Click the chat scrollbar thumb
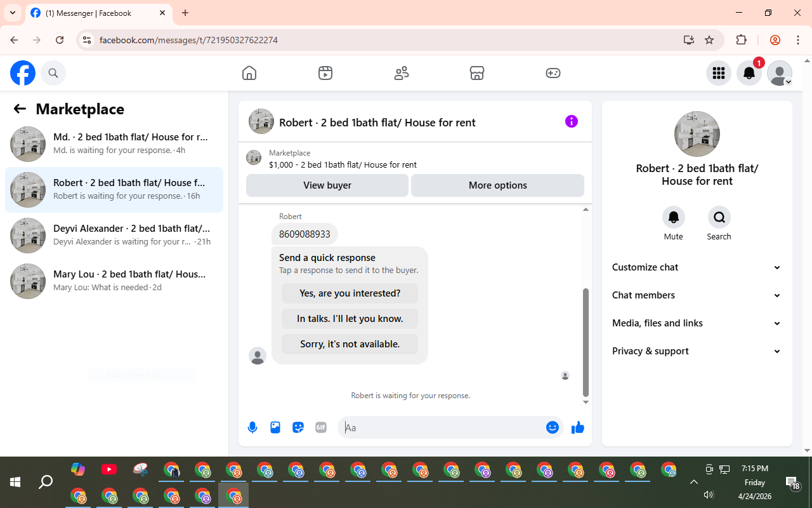This screenshot has height=508, width=812. pyautogui.click(x=586, y=342)
